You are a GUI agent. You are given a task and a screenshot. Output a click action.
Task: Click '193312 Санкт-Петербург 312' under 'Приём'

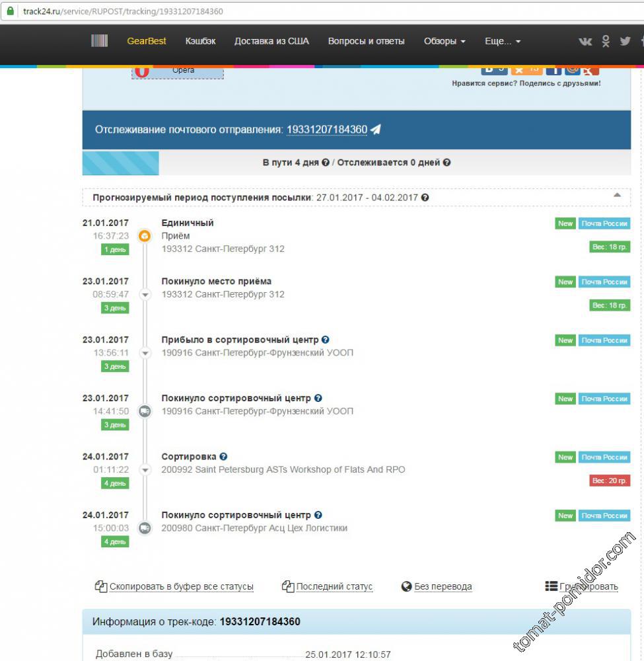click(x=223, y=249)
